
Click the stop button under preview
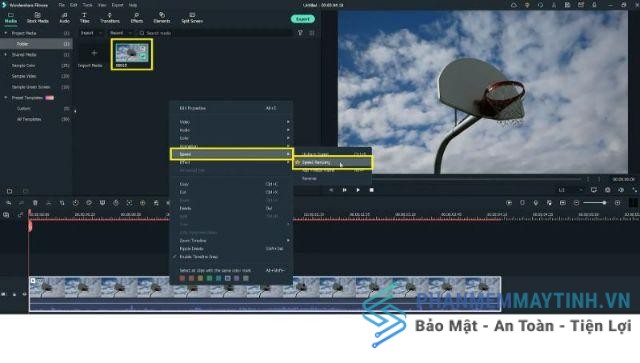coord(371,190)
